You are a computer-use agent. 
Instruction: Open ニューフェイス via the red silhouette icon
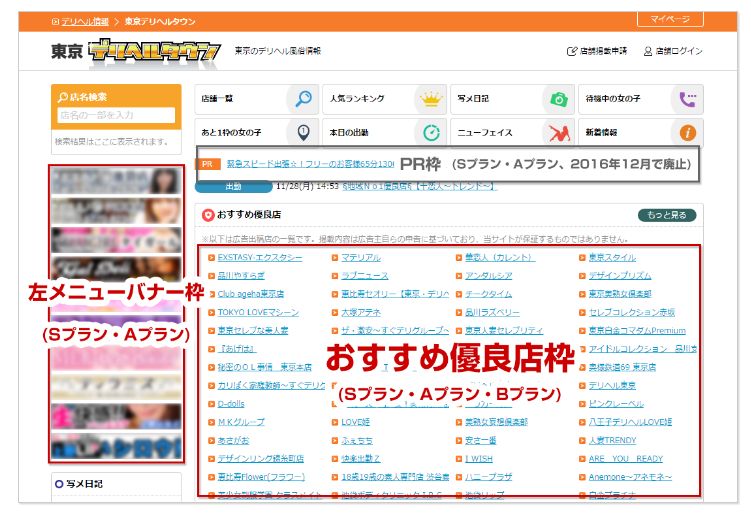point(559,133)
